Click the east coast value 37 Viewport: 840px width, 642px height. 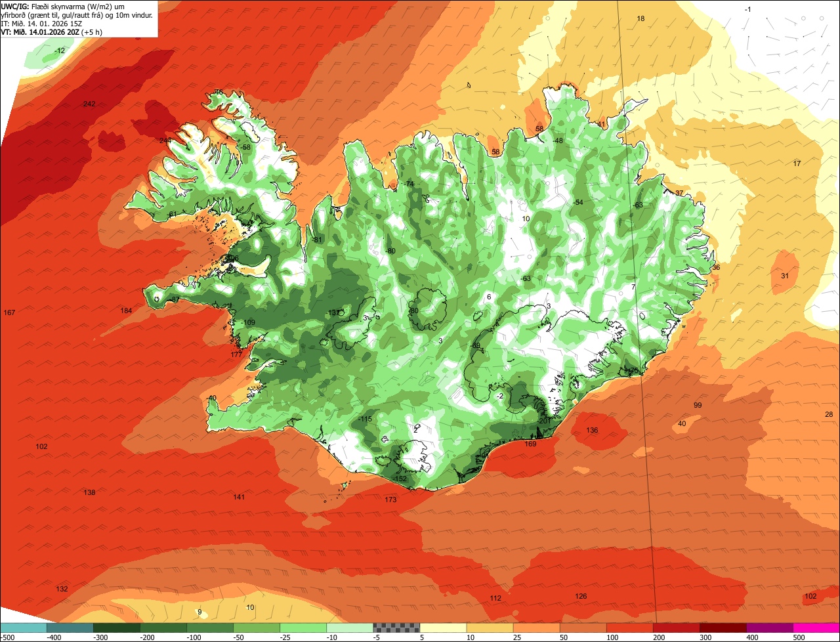click(679, 193)
